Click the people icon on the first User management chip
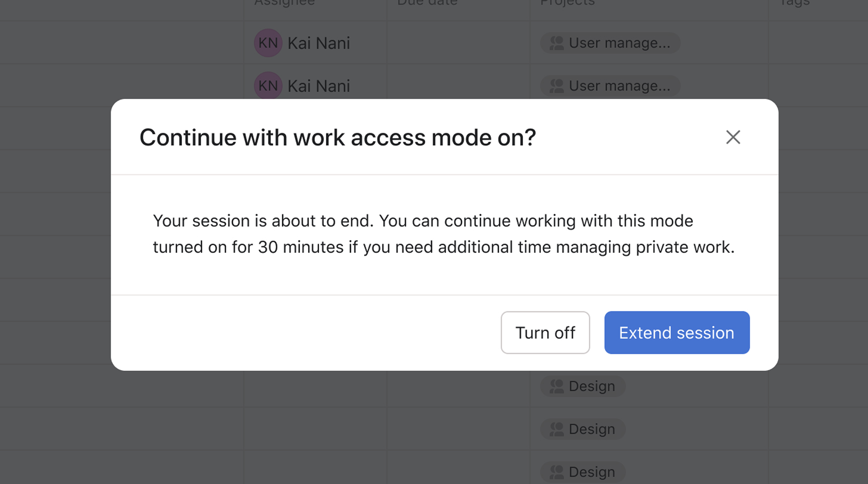The image size is (868, 484). click(556, 43)
